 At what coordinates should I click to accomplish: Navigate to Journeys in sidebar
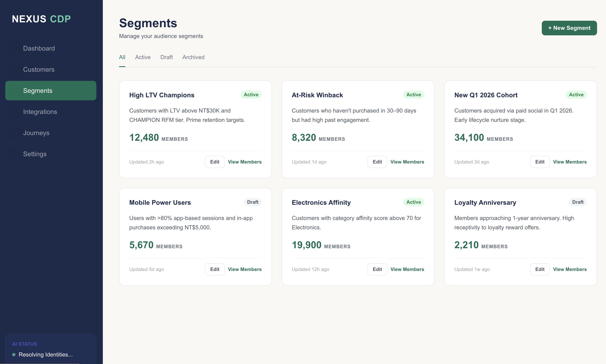(36, 133)
